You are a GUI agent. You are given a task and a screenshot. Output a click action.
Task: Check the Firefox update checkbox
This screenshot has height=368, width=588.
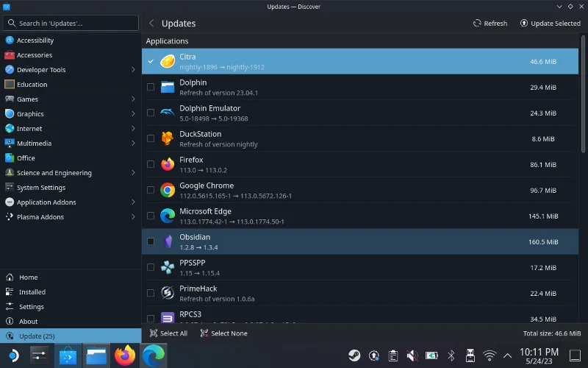click(x=151, y=164)
